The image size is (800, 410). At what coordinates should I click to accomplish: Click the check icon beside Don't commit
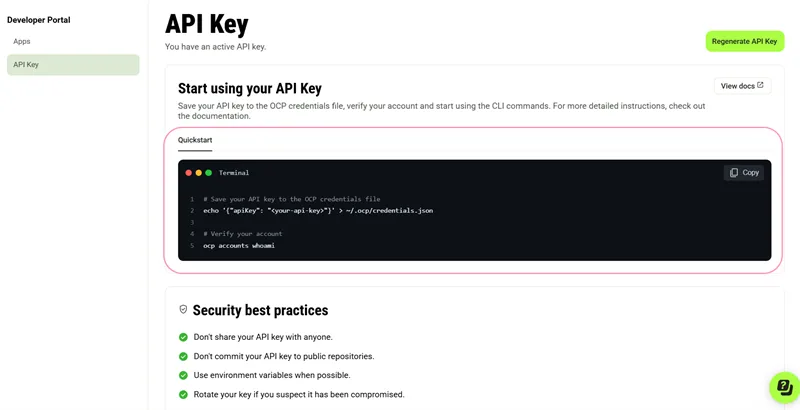click(x=183, y=356)
